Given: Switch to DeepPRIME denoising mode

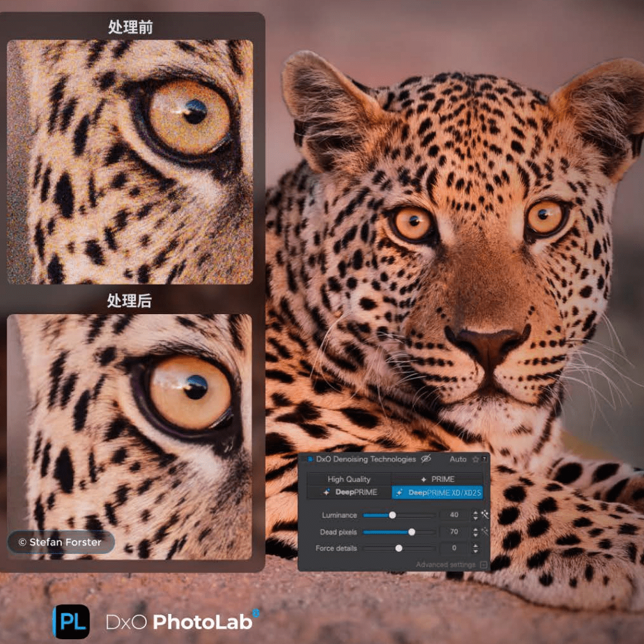Looking at the screenshot, I should (x=349, y=492).
